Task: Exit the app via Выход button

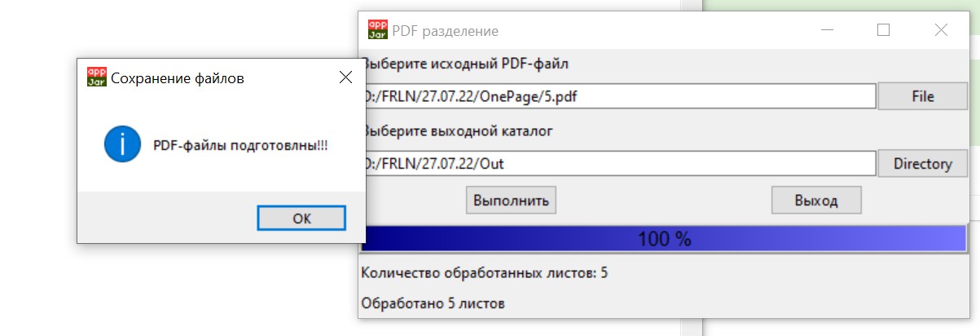Action: tap(815, 199)
